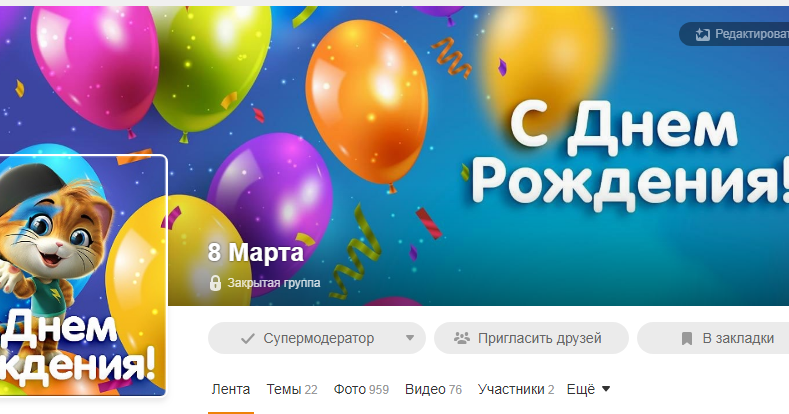The image size is (789, 414).
Task: Open the Фото 959 tab
Action: coord(361,389)
